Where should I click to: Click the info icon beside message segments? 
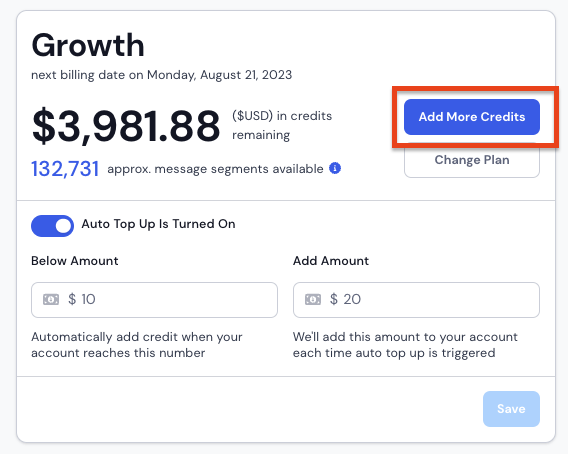pos(335,168)
